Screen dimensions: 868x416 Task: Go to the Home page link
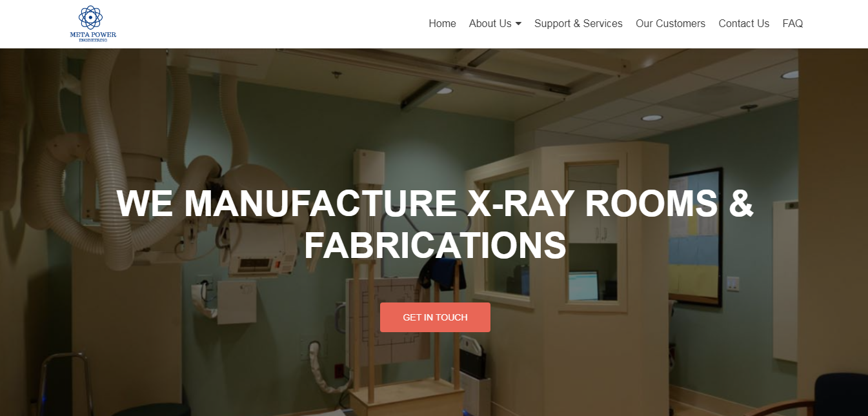[x=442, y=23]
